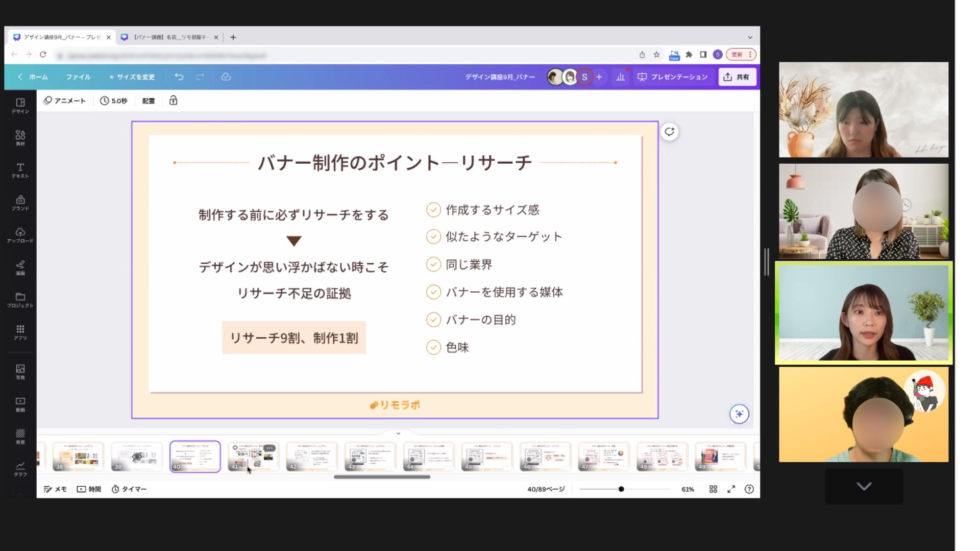Toggle grid view of pages
Screen dimensions: 980x551
pos(713,489)
